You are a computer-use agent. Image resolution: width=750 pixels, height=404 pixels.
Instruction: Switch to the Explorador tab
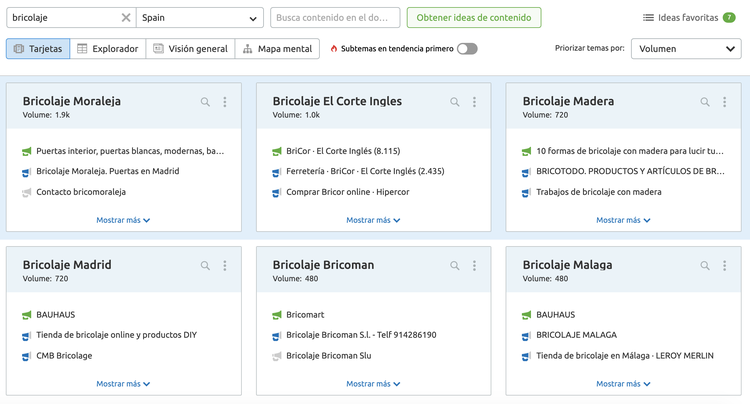[108, 49]
